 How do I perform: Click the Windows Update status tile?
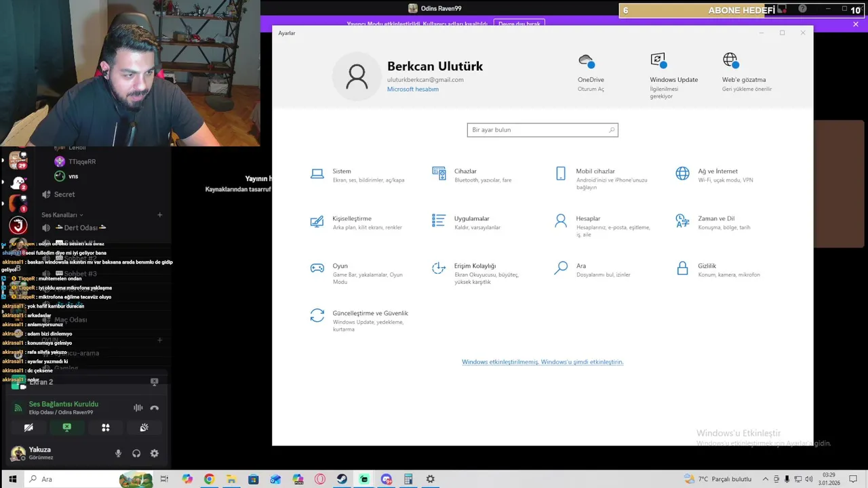coord(673,76)
